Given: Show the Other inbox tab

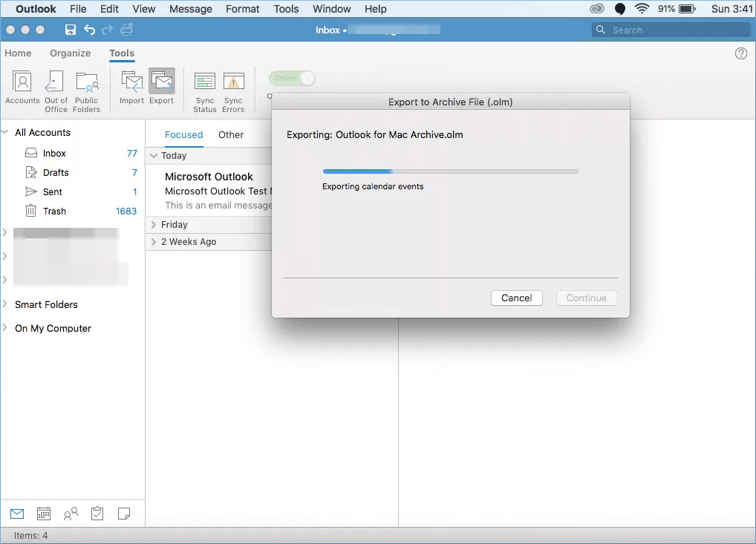Looking at the screenshot, I should 231,135.
